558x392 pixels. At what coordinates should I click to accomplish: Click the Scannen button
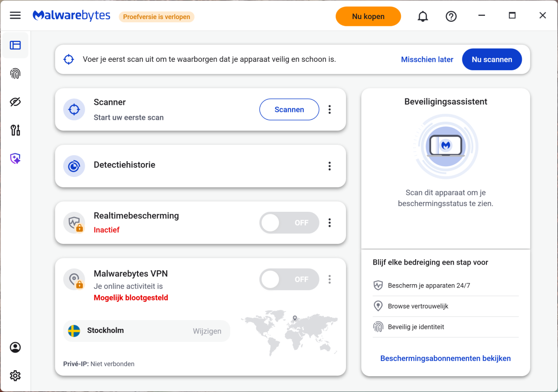point(289,110)
